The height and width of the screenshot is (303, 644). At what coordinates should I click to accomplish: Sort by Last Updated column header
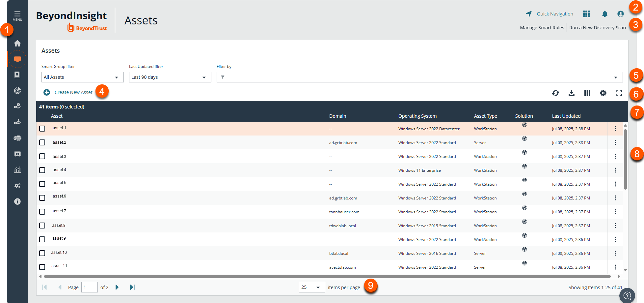click(566, 116)
